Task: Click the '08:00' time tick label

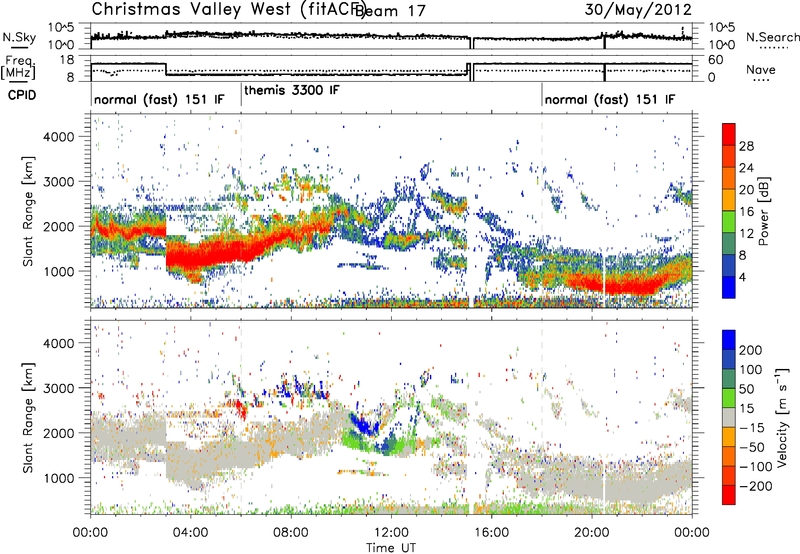Action: tap(291, 533)
